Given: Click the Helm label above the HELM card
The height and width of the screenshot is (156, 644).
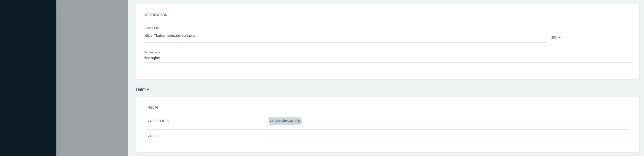Looking at the screenshot, I should tap(141, 89).
